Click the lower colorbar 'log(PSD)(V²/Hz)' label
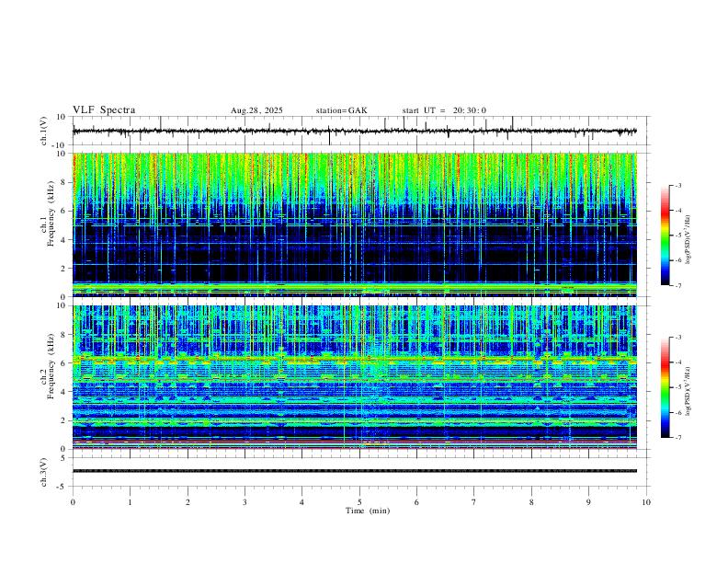The image size is (728, 563). [x=688, y=391]
